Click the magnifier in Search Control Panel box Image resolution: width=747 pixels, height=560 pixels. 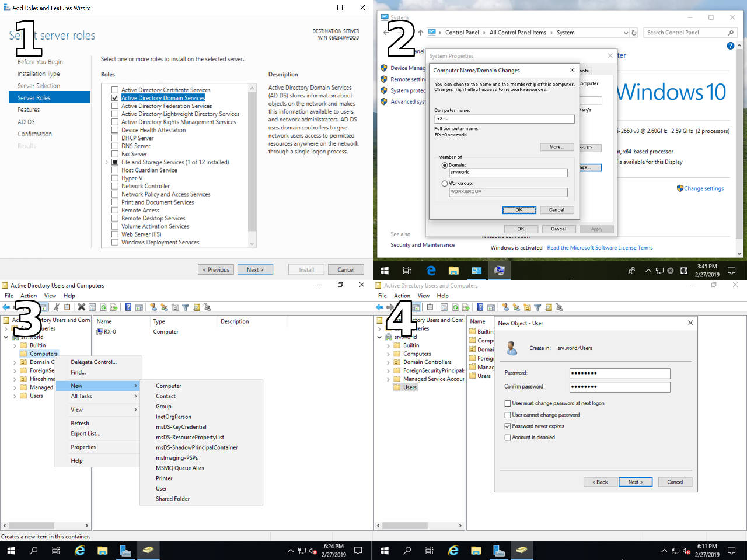pos(731,33)
